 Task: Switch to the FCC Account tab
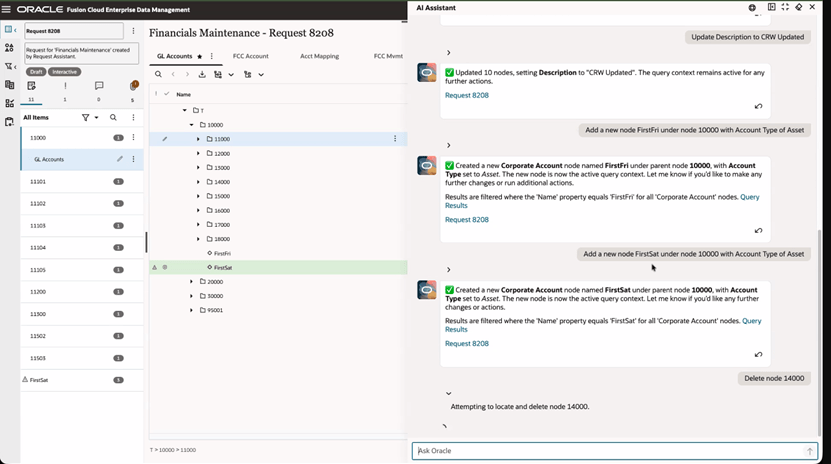click(x=250, y=57)
